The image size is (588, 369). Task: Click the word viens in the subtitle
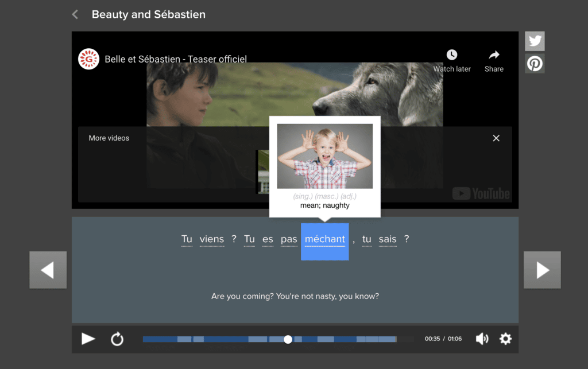(x=212, y=240)
